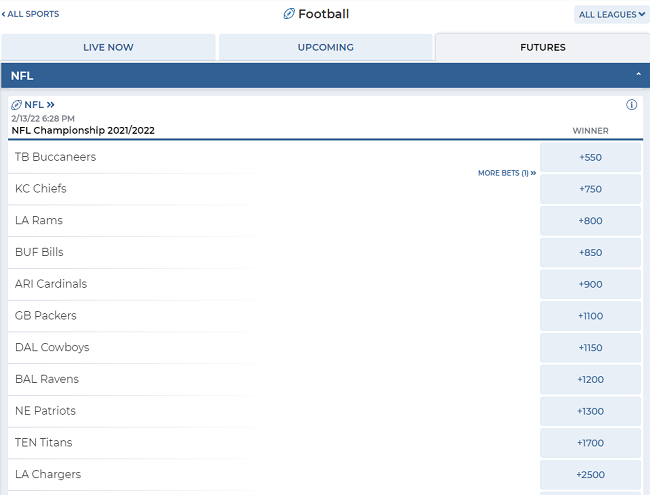Click the football icon next to the Football title

pos(289,14)
